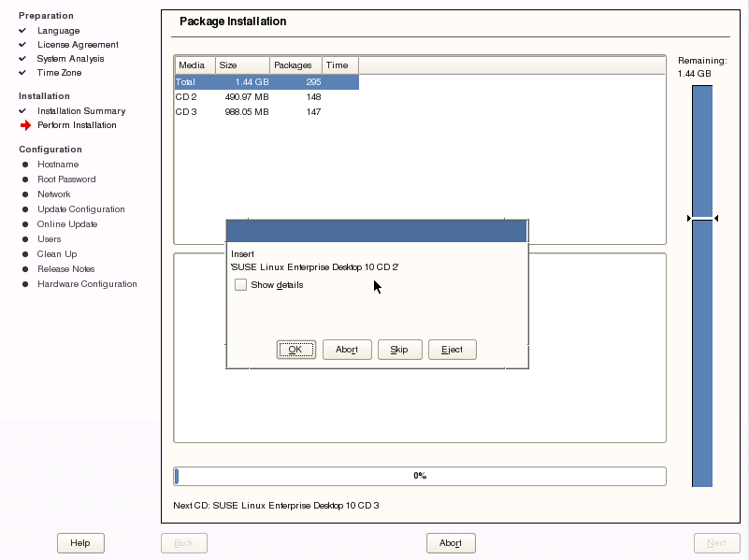Click the checkmark next to License Agreement
749x560 pixels.
[22, 44]
